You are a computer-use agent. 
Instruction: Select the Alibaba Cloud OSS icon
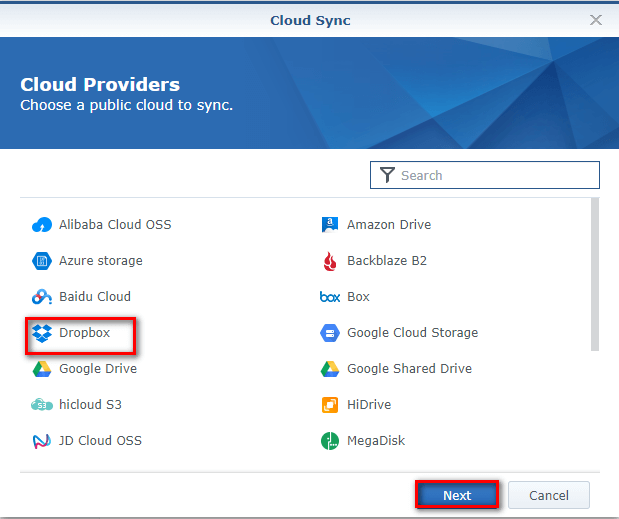[x=41, y=225]
